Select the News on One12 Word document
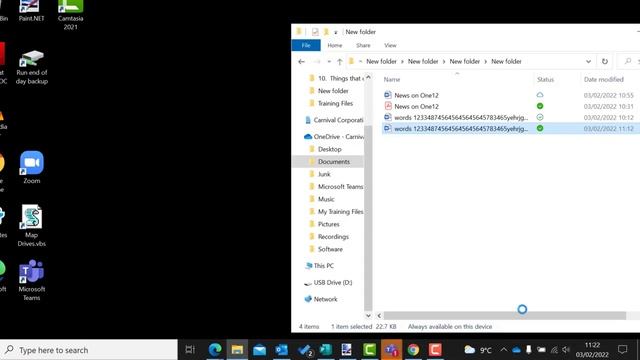 [416, 95]
